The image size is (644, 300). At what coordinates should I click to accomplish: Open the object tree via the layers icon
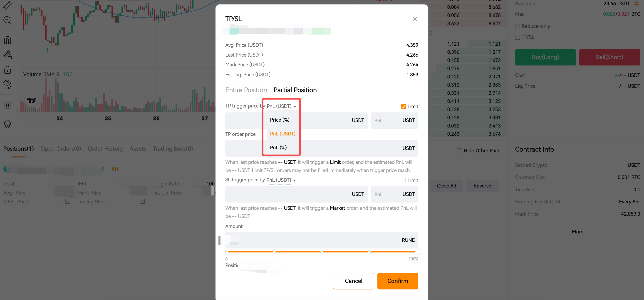(7, 124)
